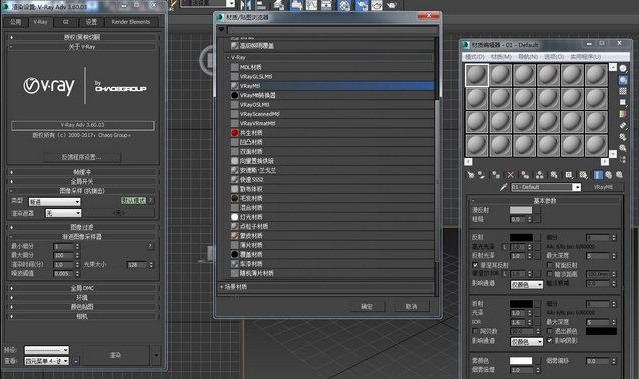The width and height of the screenshot is (639, 379).
Task: Click the question mark in 渐进图像采样器 rollout
Action: (x=150, y=246)
